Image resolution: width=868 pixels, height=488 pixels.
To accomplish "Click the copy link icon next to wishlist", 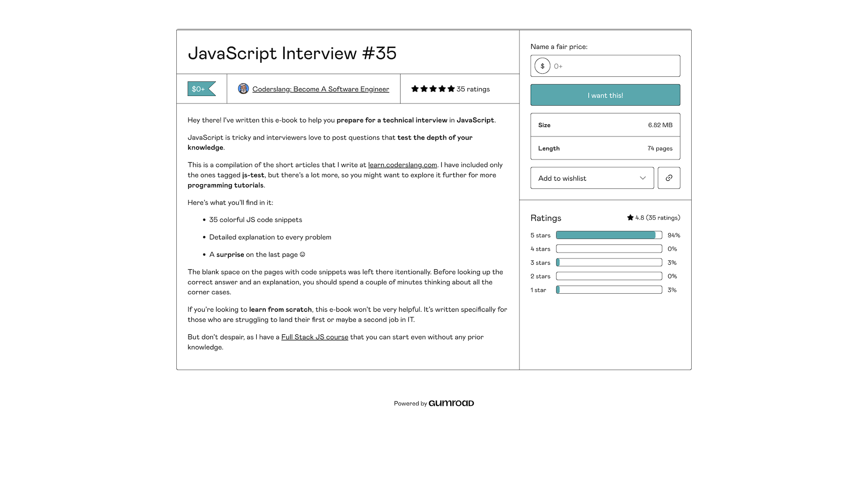I will (669, 178).
